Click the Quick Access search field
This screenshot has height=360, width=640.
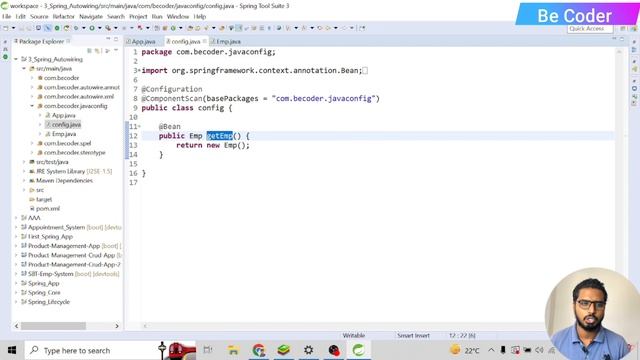pos(590,29)
